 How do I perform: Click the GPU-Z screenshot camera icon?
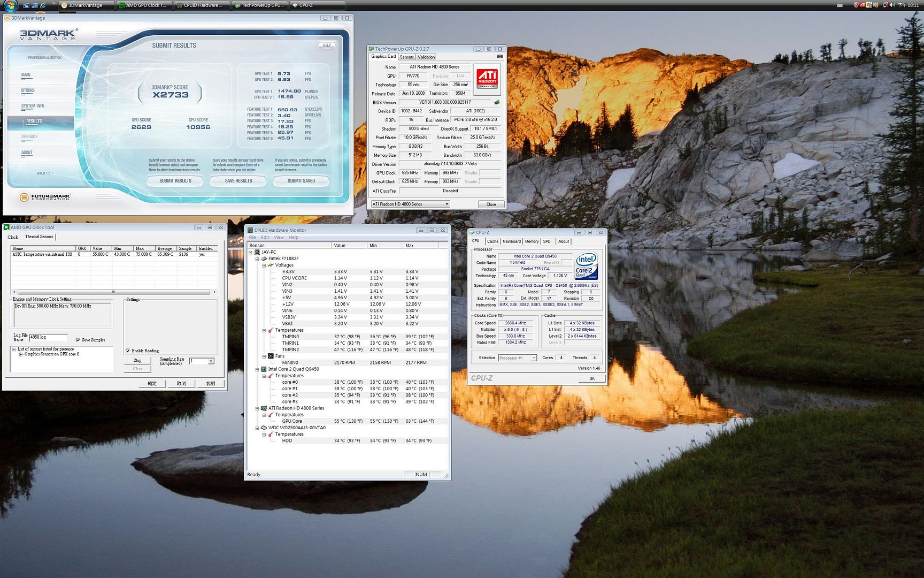pyautogui.click(x=500, y=56)
